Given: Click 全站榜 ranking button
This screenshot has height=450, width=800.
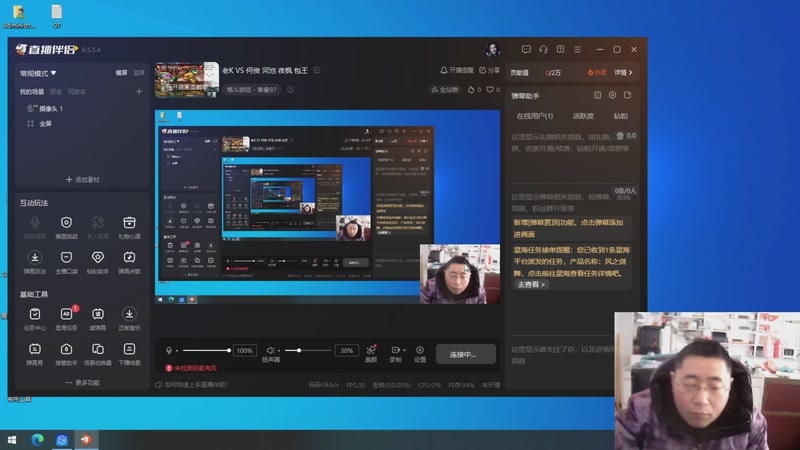Looking at the screenshot, I should coord(445,90).
